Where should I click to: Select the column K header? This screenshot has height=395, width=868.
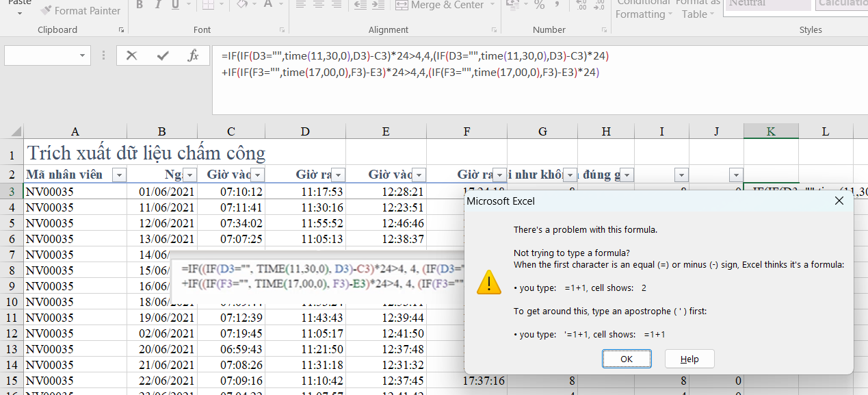[771, 131]
